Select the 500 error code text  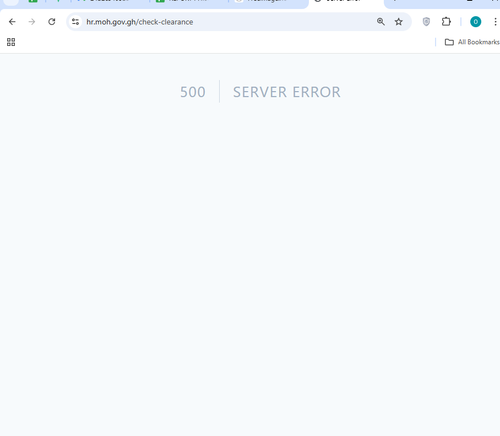(193, 92)
